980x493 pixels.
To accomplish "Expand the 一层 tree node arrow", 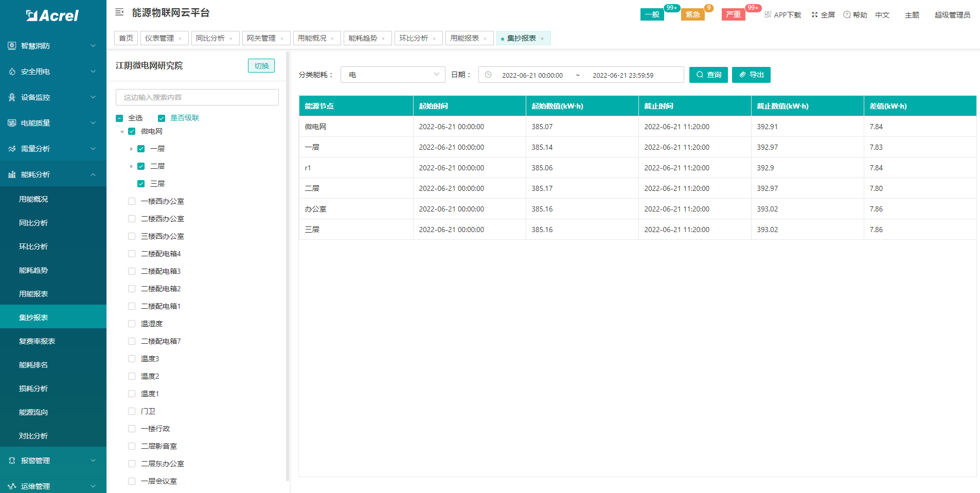I will tap(131, 149).
